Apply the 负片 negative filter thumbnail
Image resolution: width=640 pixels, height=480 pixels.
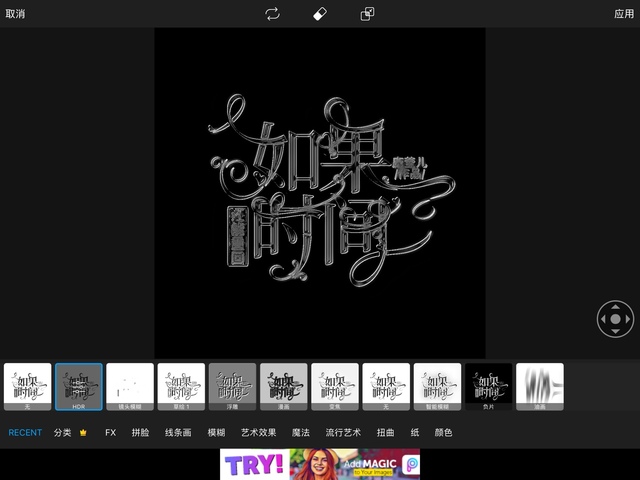[x=489, y=386]
